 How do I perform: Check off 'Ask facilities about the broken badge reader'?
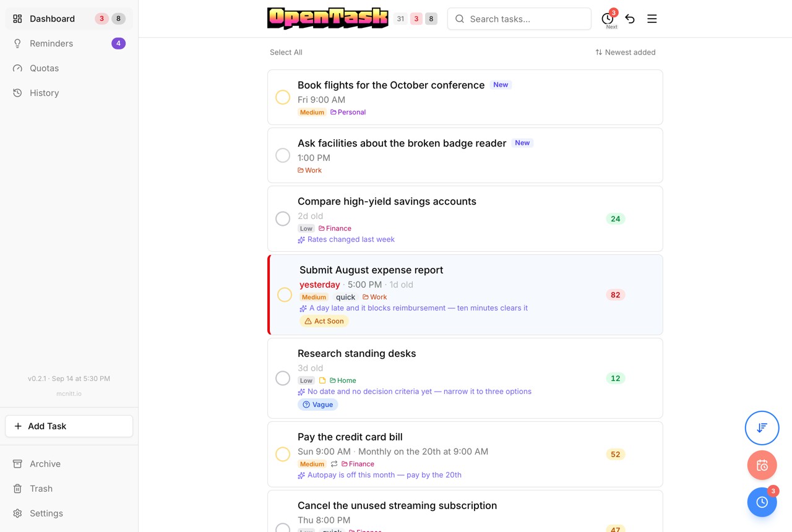(283, 155)
